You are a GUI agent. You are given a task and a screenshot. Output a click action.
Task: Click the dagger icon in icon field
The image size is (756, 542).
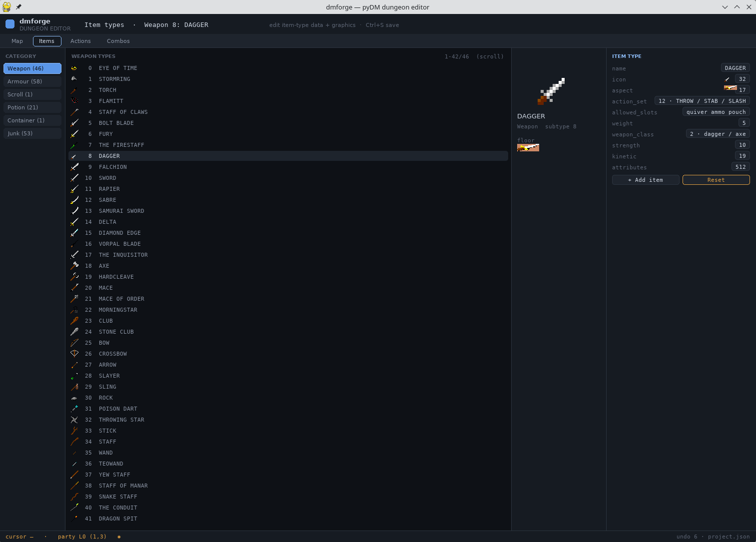(728, 79)
